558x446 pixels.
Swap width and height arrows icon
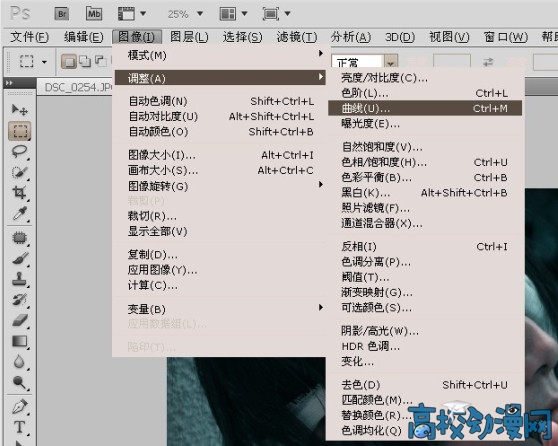[488, 62]
